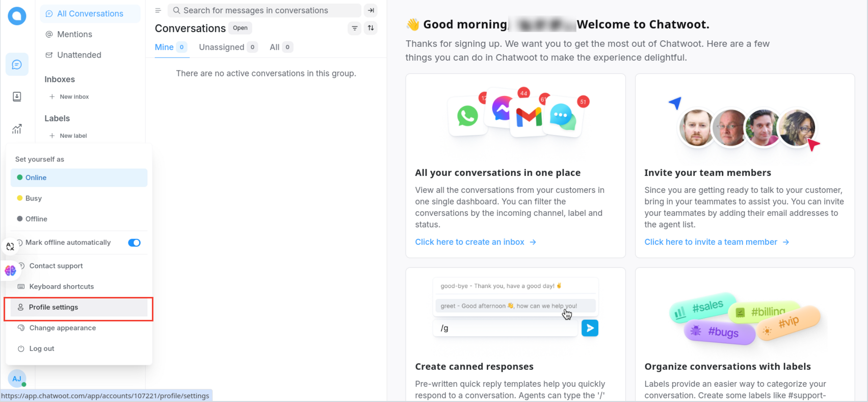Open the conversation sort icon
This screenshot has width=868, height=402.
(x=371, y=28)
